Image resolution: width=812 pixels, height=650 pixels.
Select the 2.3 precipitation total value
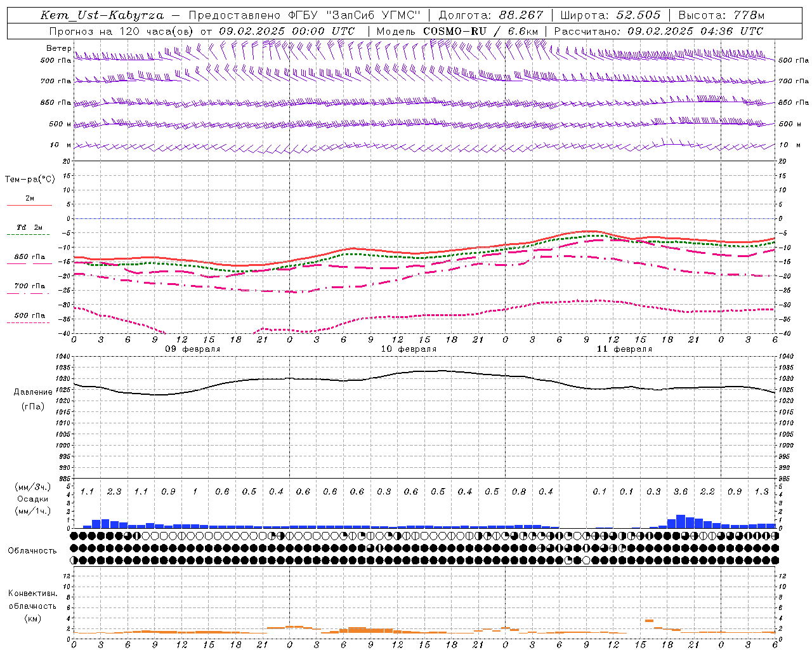coord(114,492)
